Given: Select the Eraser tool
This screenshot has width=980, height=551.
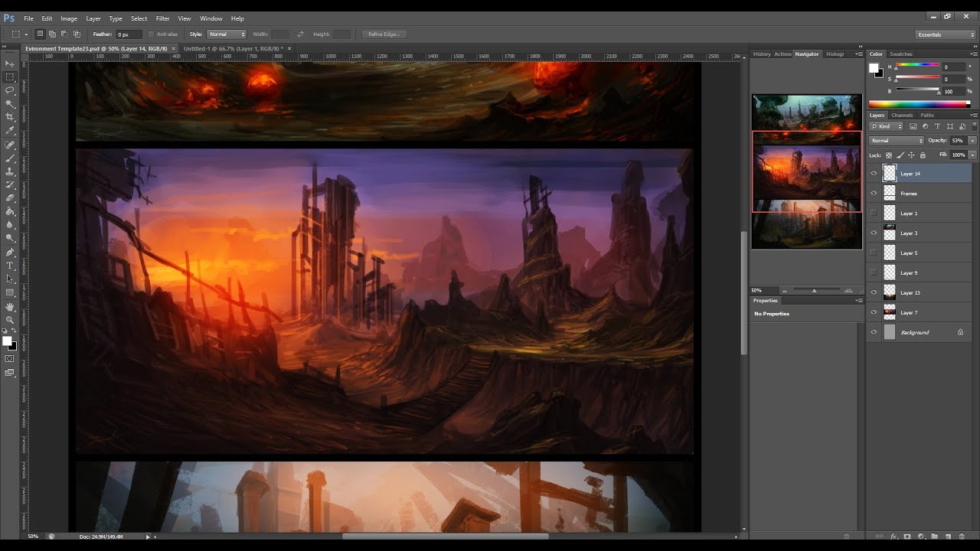Looking at the screenshot, I should (x=10, y=197).
